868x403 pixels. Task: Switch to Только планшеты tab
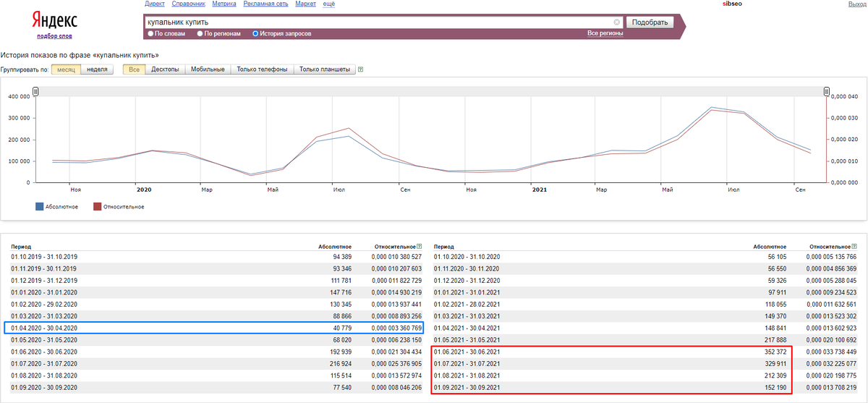click(324, 69)
